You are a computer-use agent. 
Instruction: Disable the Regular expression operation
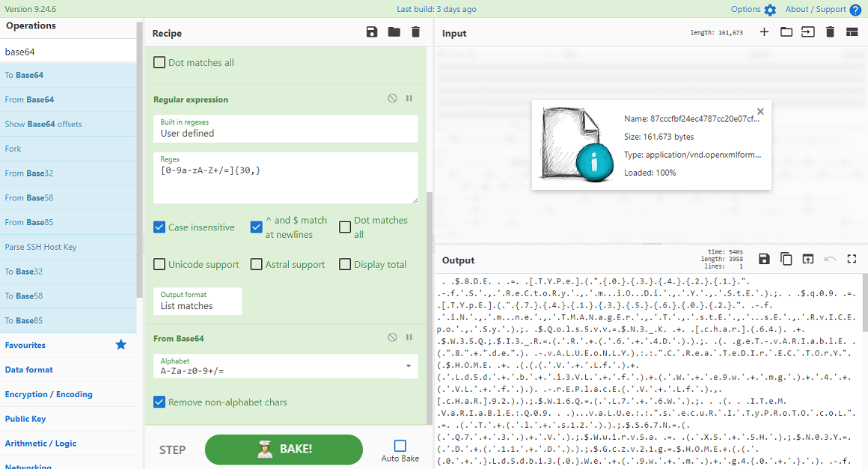pos(393,99)
